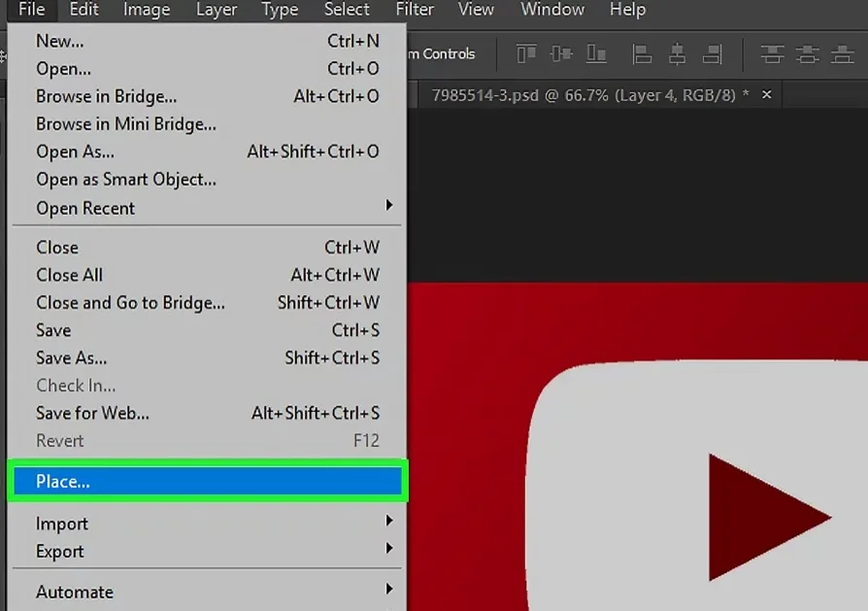Open the Image menu
Screen dimensions: 868x611
tap(147, 10)
